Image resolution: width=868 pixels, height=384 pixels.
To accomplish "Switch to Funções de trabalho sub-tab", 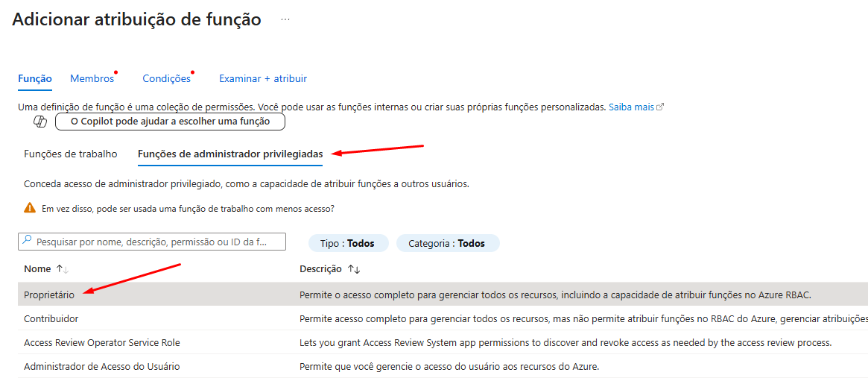I will click(71, 154).
